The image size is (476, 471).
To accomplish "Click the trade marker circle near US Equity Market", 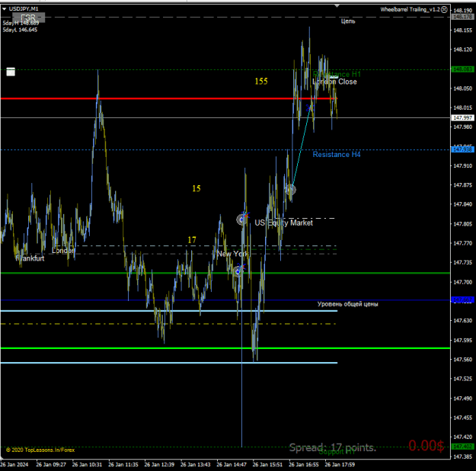I will pyautogui.click(x=241, y=219).
